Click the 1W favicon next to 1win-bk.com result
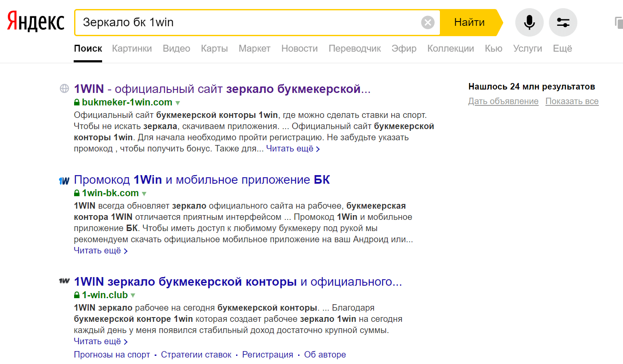623x364 pixels. [x=64, y=180]
